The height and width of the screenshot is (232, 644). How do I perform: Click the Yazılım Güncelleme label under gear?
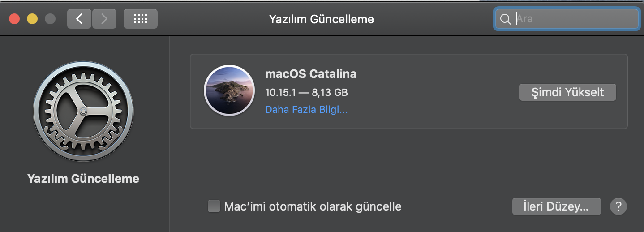[83, 179]
